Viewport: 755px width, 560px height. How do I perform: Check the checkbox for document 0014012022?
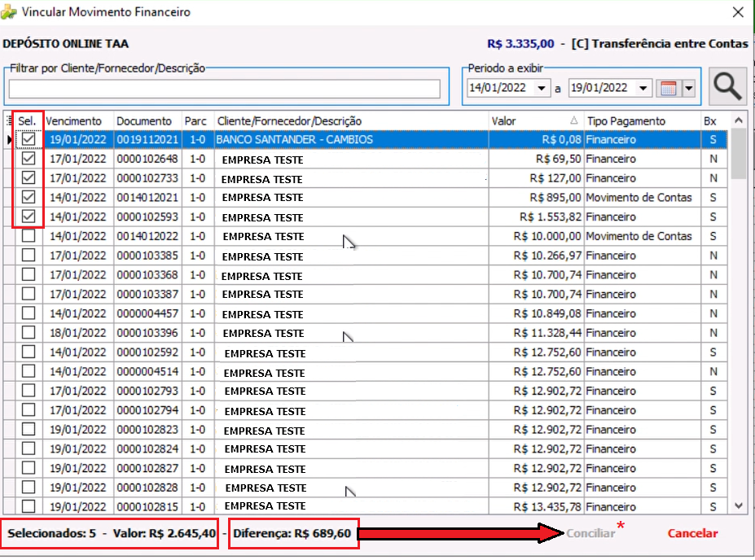coord(29,236)
